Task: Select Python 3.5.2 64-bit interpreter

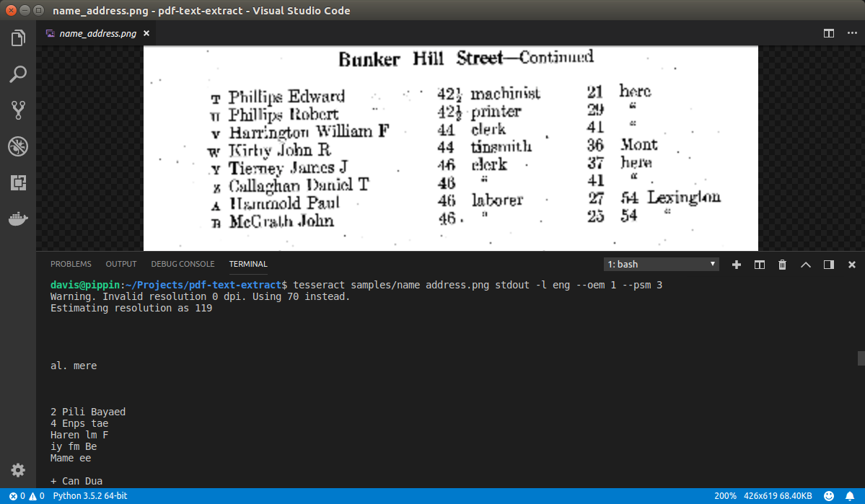Action: click(x=90, y=496)
